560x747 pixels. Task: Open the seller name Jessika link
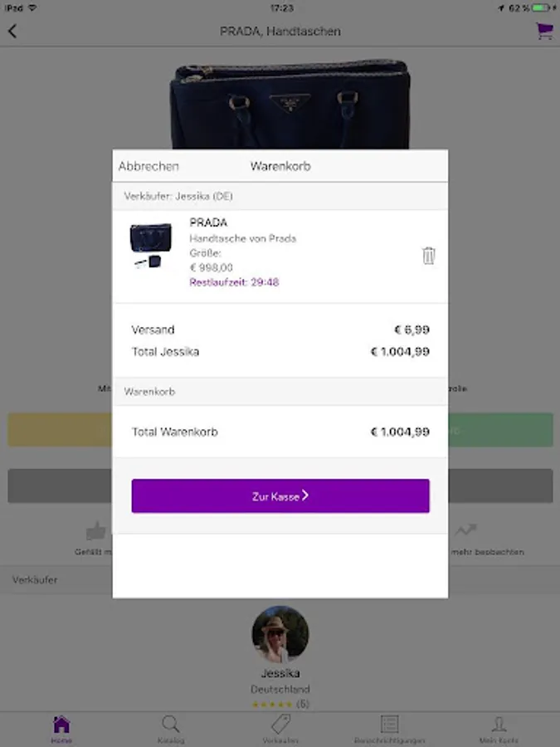point(280,673)
